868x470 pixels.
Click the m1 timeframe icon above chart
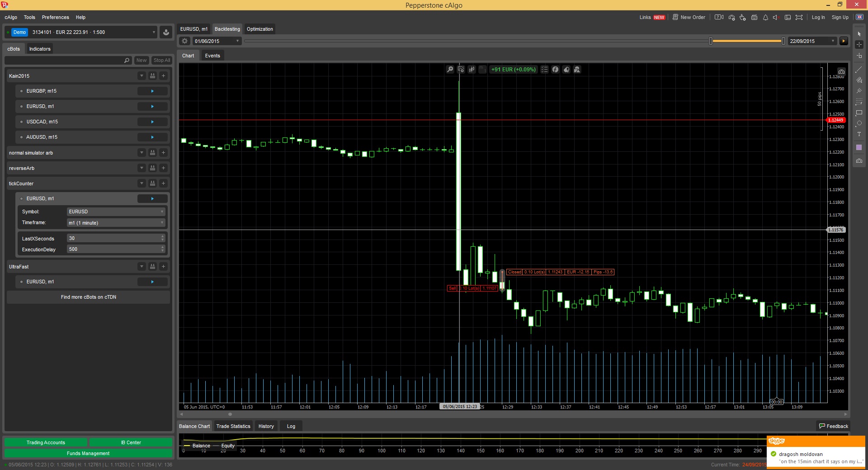pos(482,70)
